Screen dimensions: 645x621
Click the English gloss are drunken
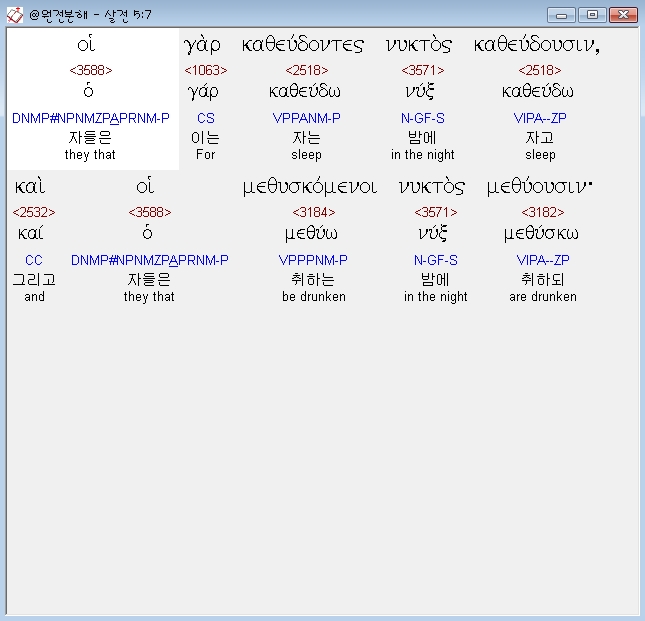[543, 297]
